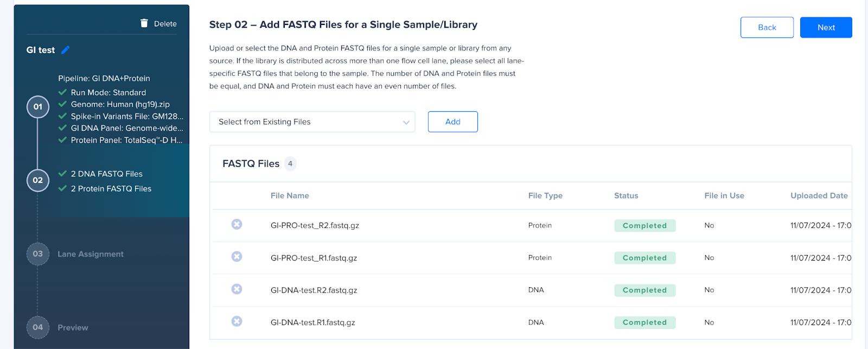This screenshot has width=868, height=349.
Task: Click the Add button
Action: click(x=453, y=122)
